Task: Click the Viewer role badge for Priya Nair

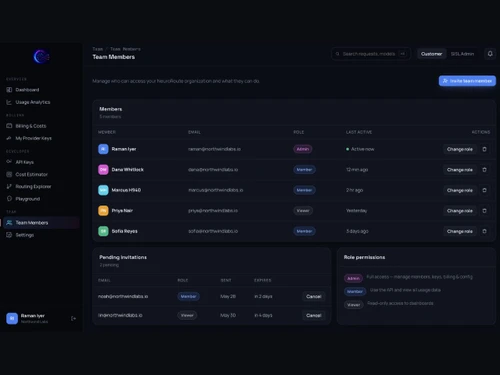Action: pos(303,211)
